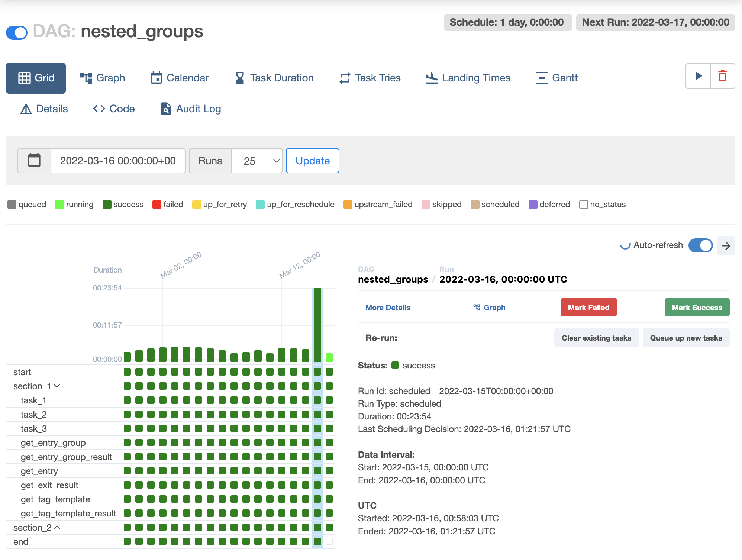
Task: Click the Mark Failed button
Action: 588,307
